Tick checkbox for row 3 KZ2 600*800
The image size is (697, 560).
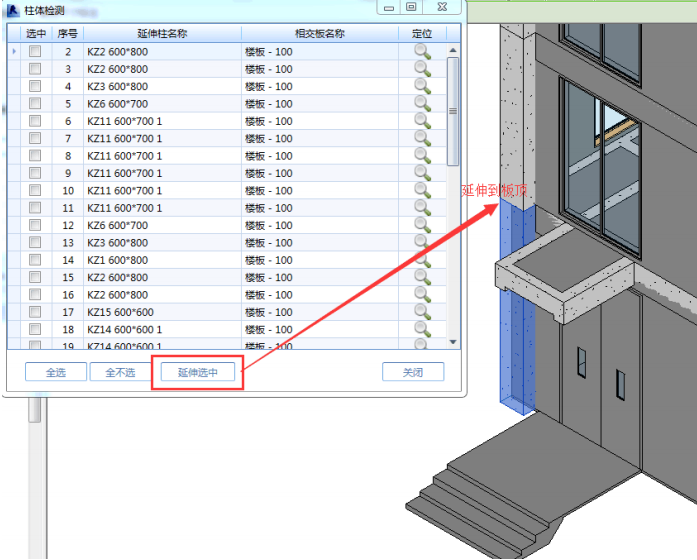(x=35, y=68)
